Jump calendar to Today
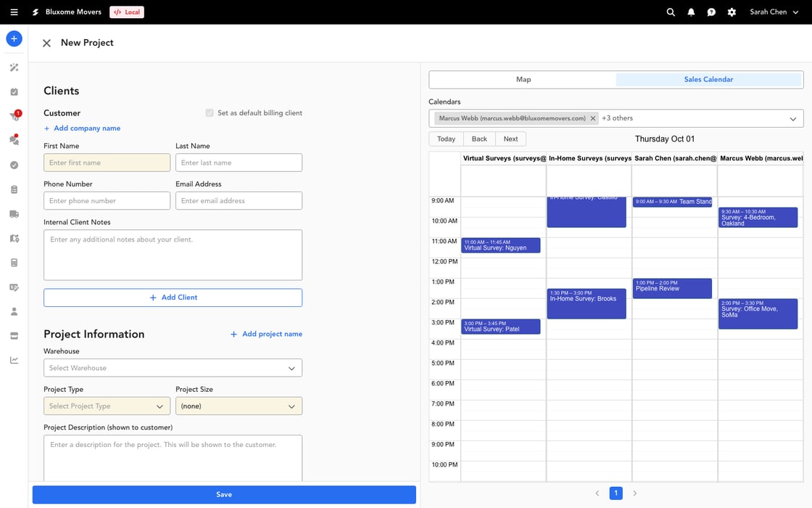This screenshot has height=508, width=812. point(446,139)
